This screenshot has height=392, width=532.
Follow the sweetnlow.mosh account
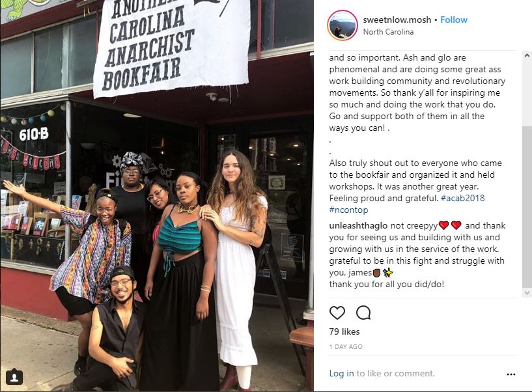[454, 20]
